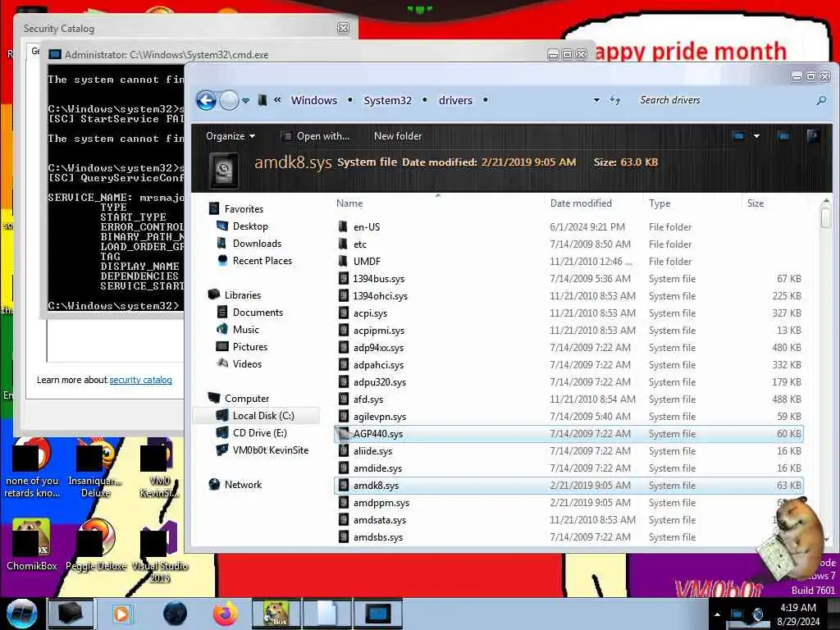The width and height of the screenshot is (840, 630).
Task: Open the Documents library
Action: click(258, 313)
